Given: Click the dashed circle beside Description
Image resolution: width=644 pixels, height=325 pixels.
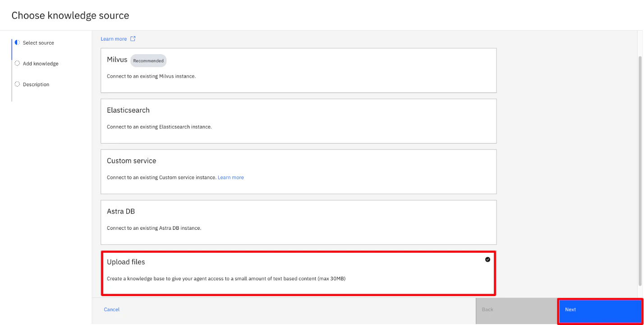Looking at the screenshot, I should (17, 84).
